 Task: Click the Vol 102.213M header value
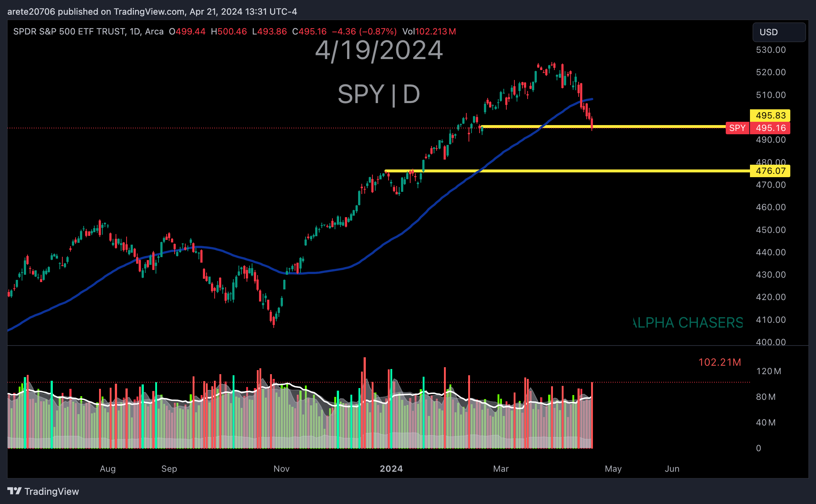pyautogui.click(x=429, y=32)
